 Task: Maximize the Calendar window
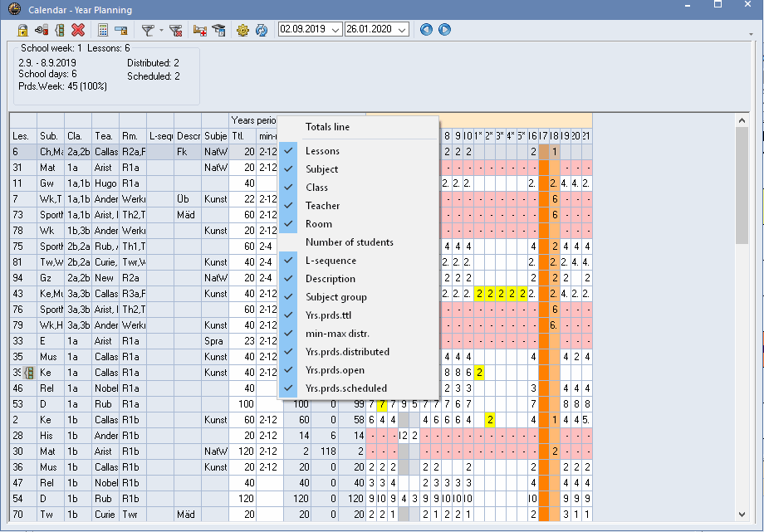click(x=717, y=4)
